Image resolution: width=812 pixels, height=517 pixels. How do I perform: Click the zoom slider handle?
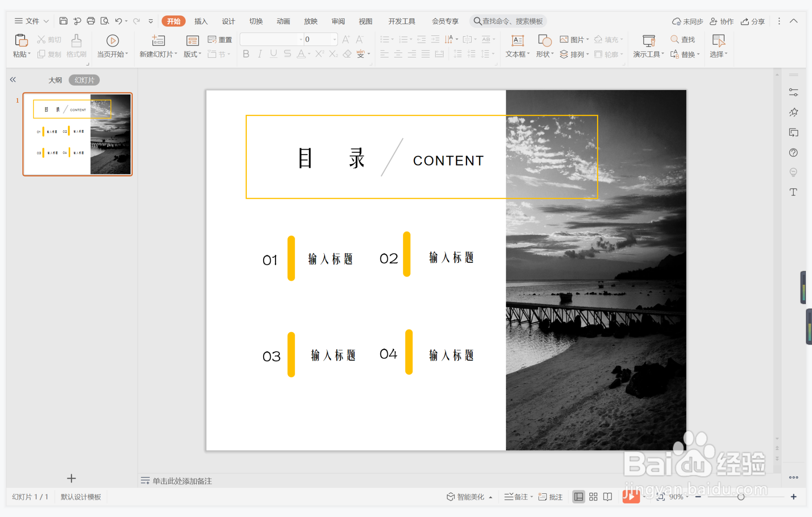[741, 497]
